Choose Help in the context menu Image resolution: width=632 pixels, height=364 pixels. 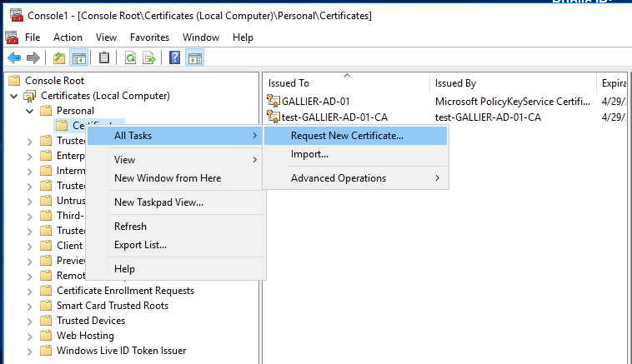(x=176, y=269)
